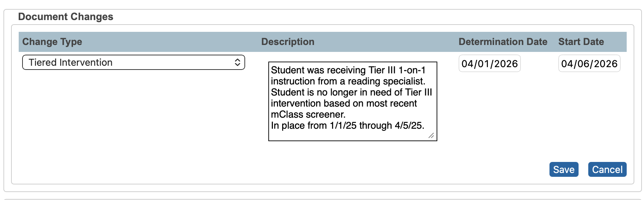Save the document change entry
Image resolution: width=644 pixels, height=200 pixels.
coord(564,170)
